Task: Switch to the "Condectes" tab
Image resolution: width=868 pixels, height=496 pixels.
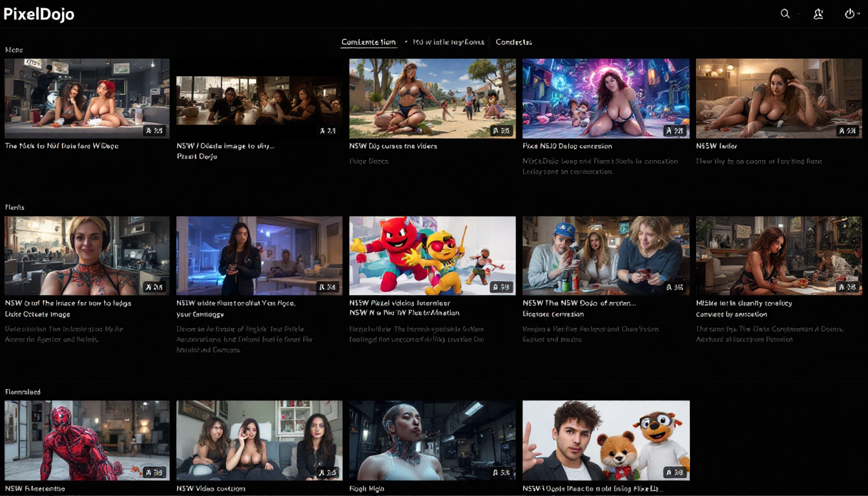Action: (x=513, y=42)
